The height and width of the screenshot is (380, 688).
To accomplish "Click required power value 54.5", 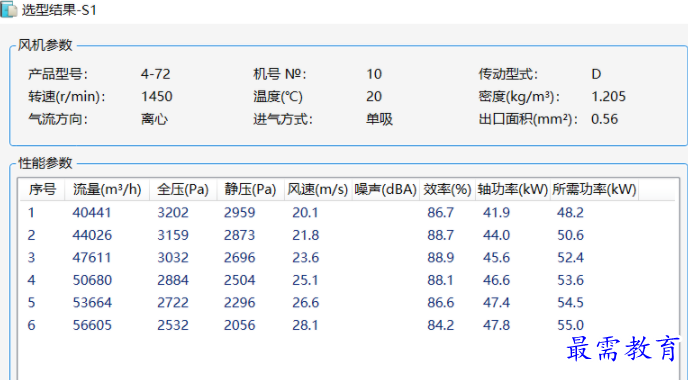I will click(x=570, y=303).
